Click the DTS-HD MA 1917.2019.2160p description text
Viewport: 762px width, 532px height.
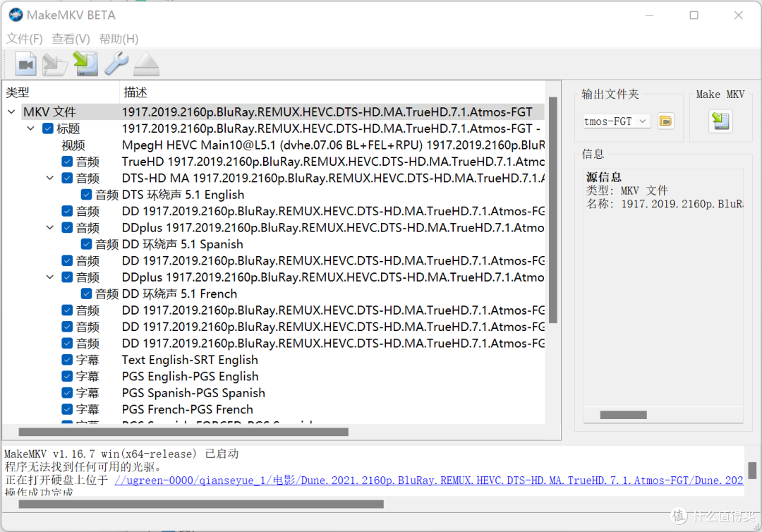point(333,179)
